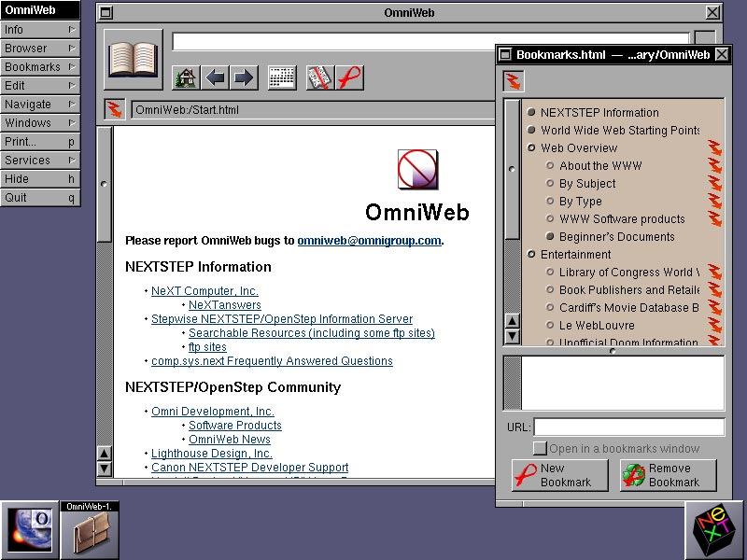This screenshot has width=747, height=560.
Task: Click the Bookmarks list scroll up arrow
Action: pyautogui.click(x=512, y=321)
